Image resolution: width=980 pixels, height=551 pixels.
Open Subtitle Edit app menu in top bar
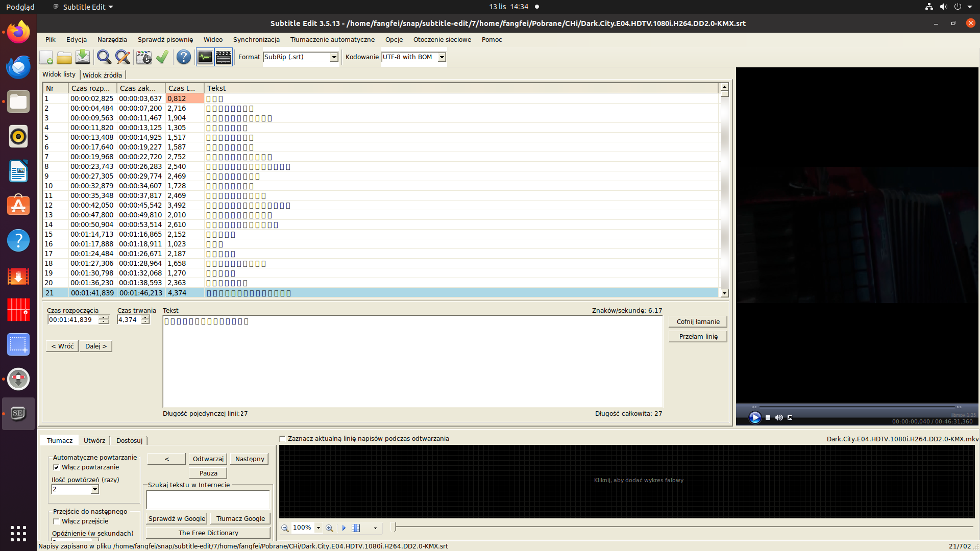83,7
